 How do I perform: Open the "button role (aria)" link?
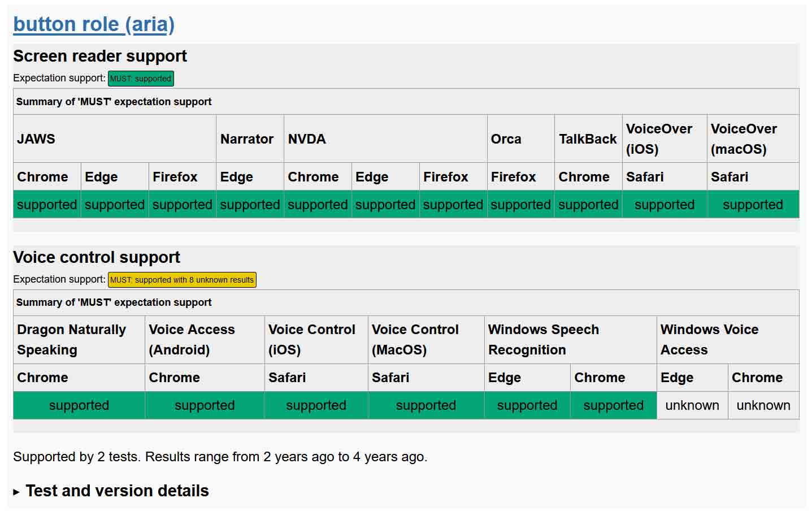point(94,24)
